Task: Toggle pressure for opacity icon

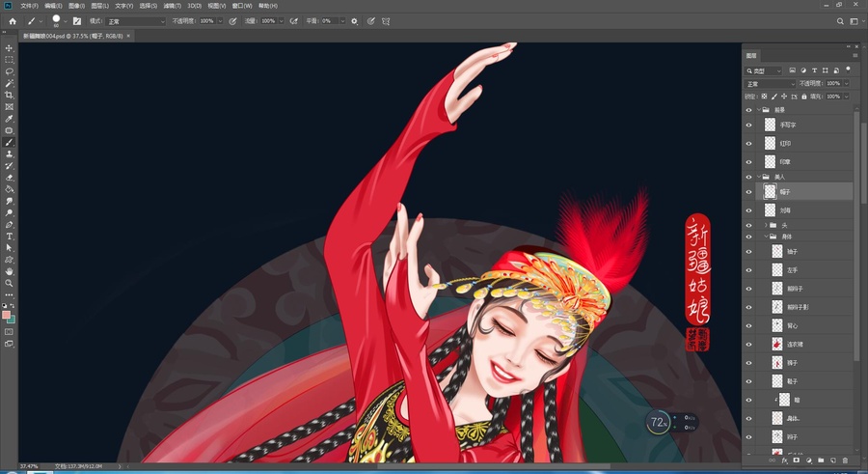Action: click(232, 21)
